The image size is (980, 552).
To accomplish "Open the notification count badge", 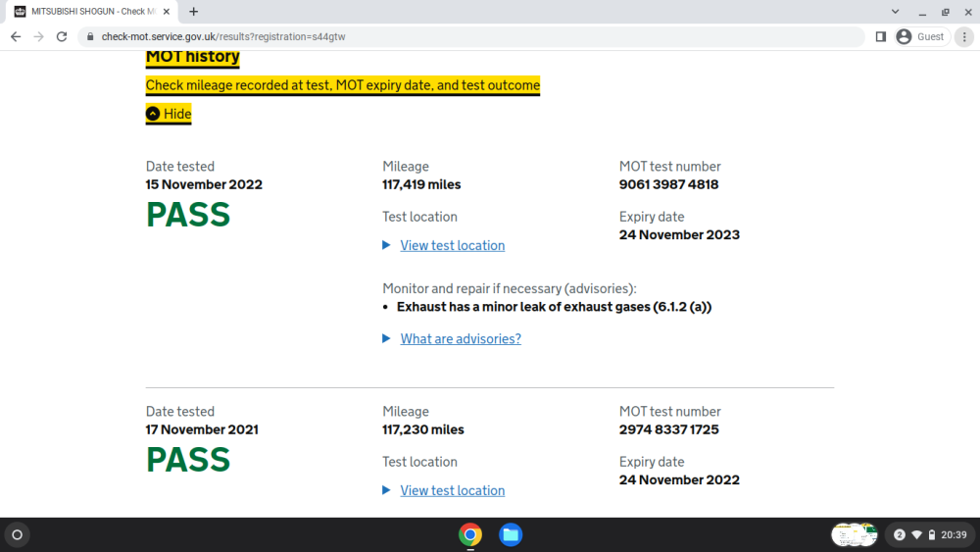I will (x=900, y=535).
